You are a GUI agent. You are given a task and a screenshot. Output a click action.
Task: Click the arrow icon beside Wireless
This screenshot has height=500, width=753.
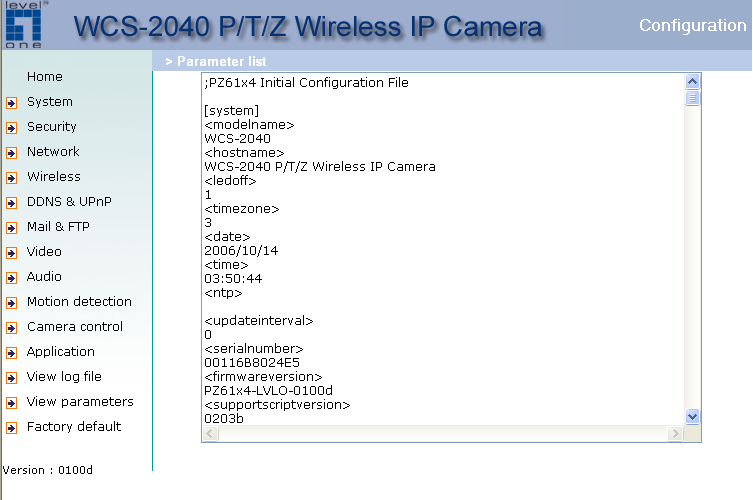(x=12, y=178)
